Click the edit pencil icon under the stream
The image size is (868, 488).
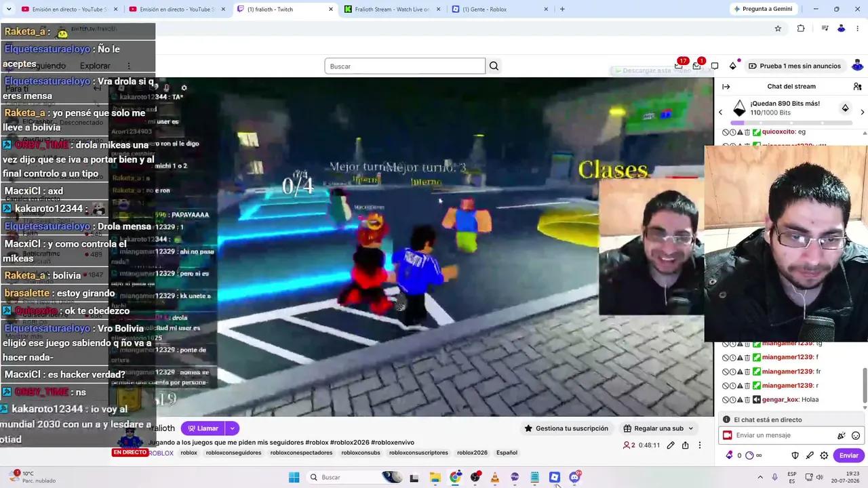coord(671,445)
